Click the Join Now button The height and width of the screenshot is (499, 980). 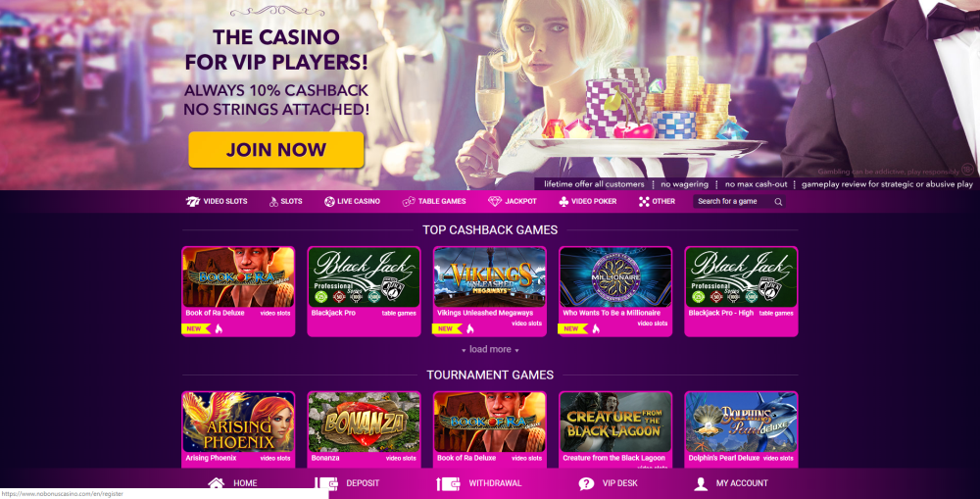click(x=276, y=149)
